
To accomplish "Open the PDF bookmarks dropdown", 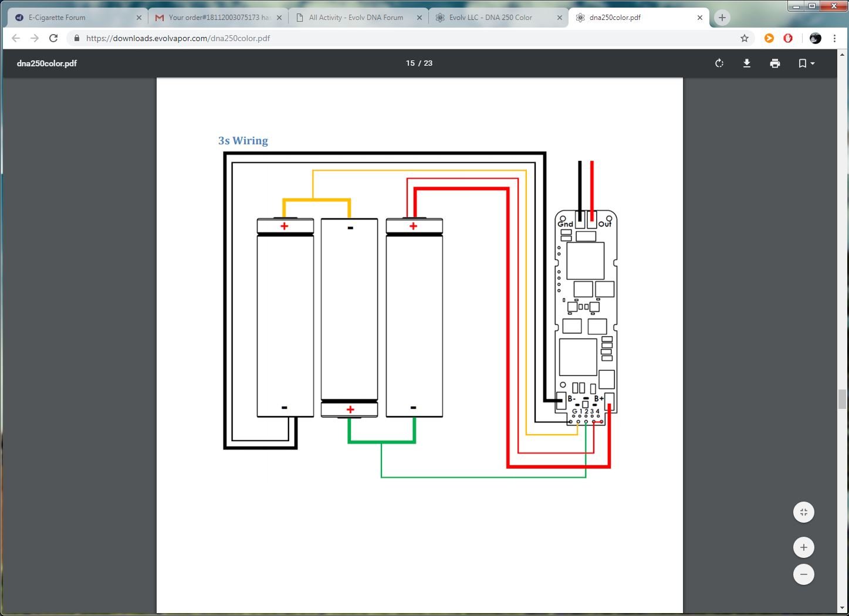I will pos(806,63).
